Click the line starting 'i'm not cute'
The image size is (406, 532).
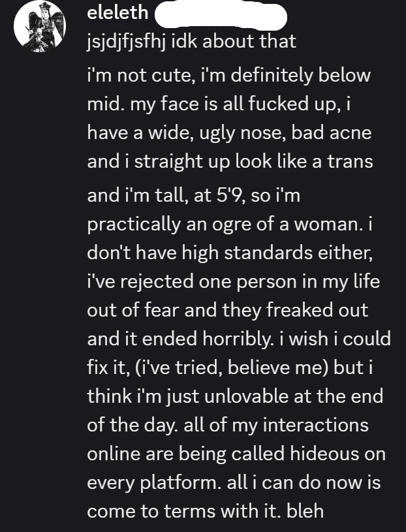229,75
